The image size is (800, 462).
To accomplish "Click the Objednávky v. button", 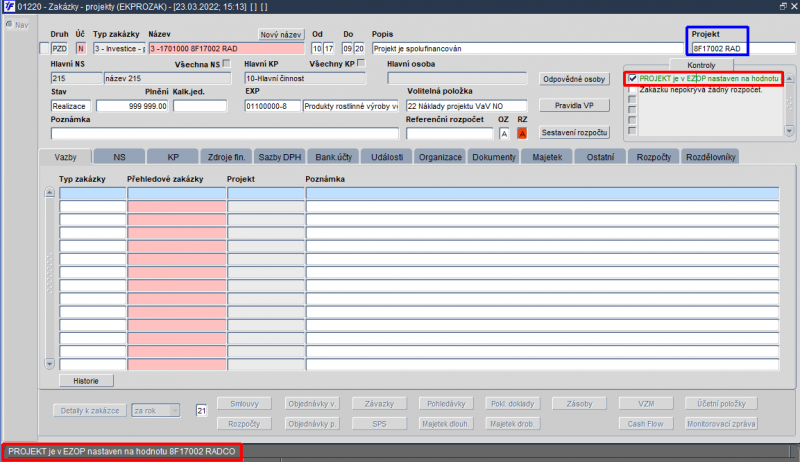I will [312, 404].
